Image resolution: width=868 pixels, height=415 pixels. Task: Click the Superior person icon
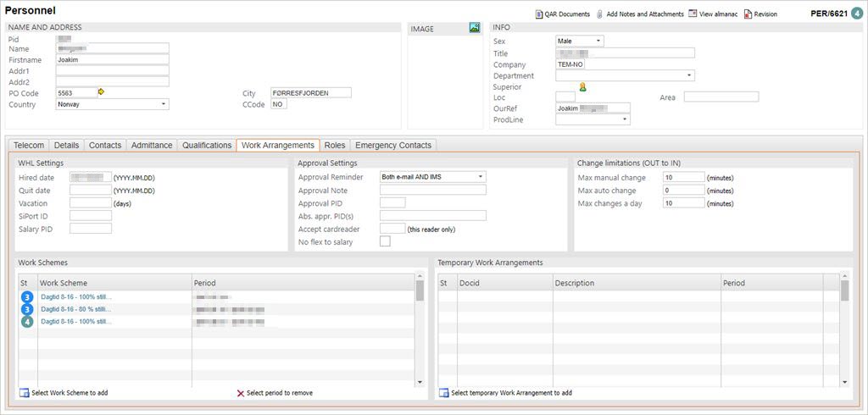coord(582,86)
